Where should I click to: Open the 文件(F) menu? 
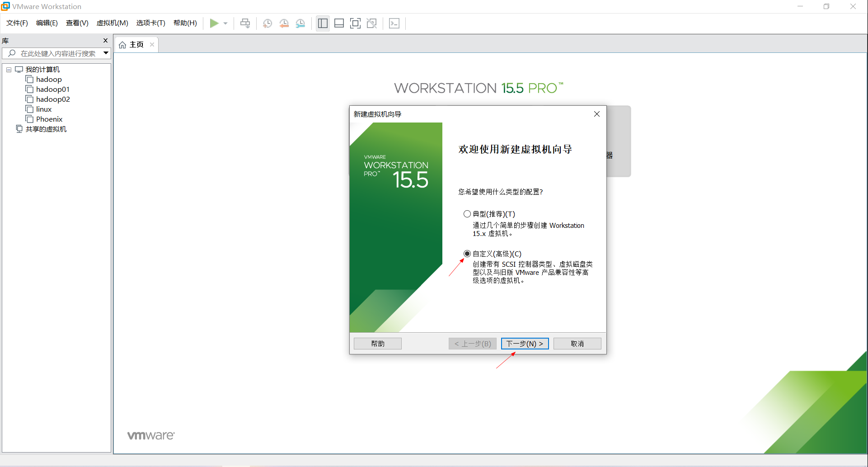tap(17, 23)
